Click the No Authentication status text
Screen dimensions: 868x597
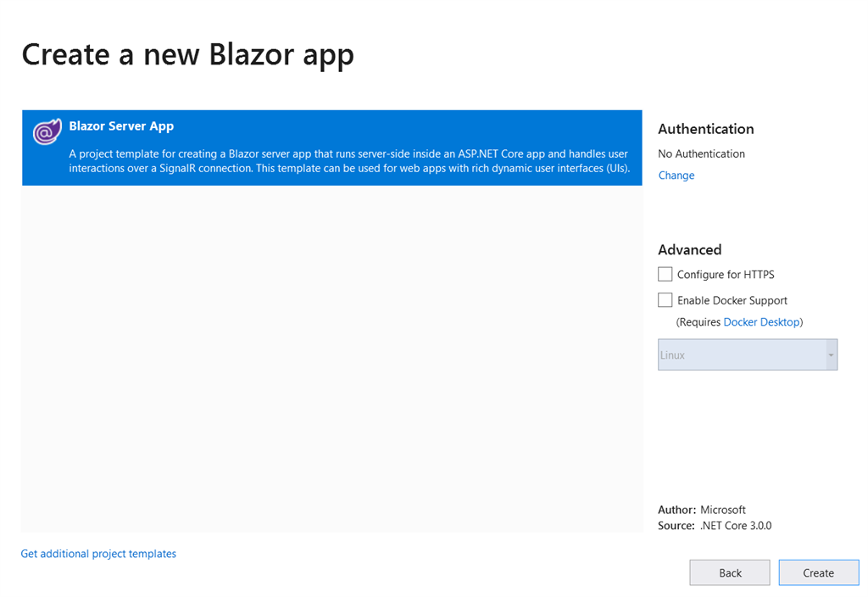701,153
